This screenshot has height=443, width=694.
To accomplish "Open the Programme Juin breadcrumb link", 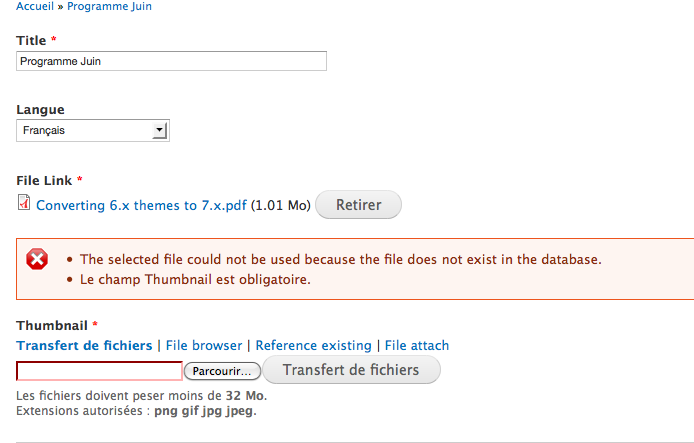I will [x=110, y=6].
